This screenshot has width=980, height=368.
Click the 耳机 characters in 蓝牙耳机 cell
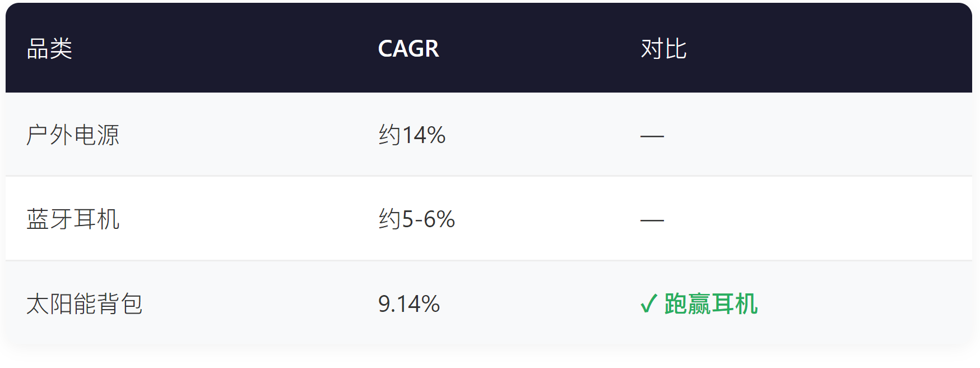pos(96,219)
